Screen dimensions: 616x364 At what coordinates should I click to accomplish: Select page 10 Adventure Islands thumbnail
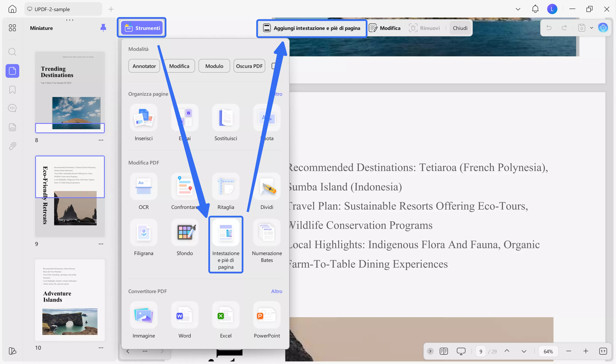(x=70, y=300)
